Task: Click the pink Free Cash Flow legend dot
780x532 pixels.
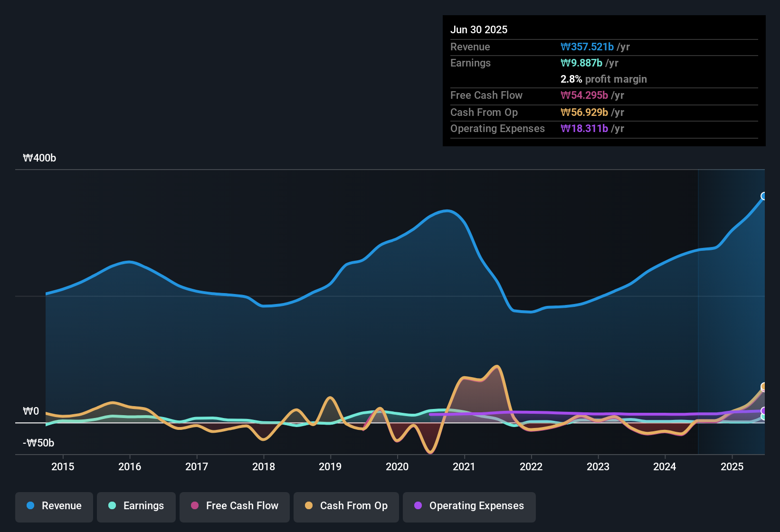Action: pos(195,506)
